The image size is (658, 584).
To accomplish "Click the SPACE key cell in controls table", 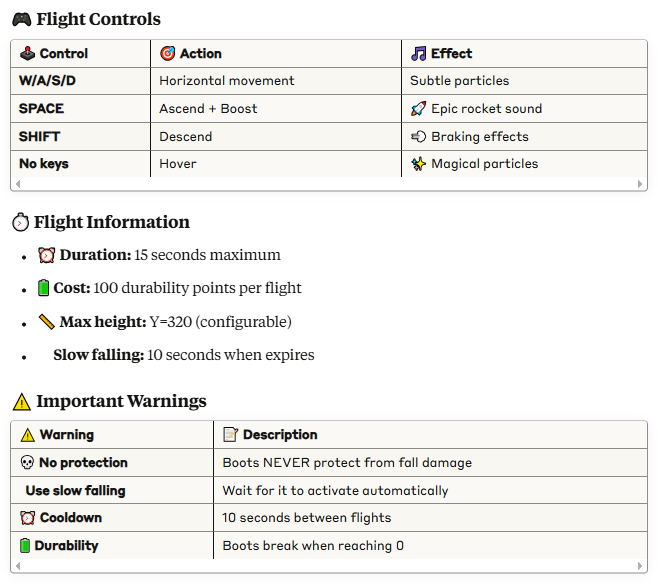I will [41, 109].
